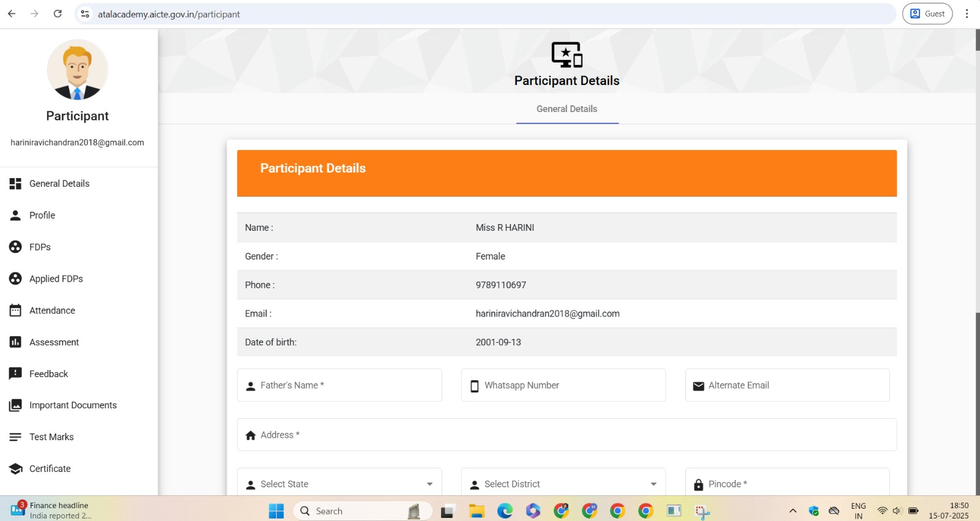Click the Assessment chart icon

(x=15, y=342)
